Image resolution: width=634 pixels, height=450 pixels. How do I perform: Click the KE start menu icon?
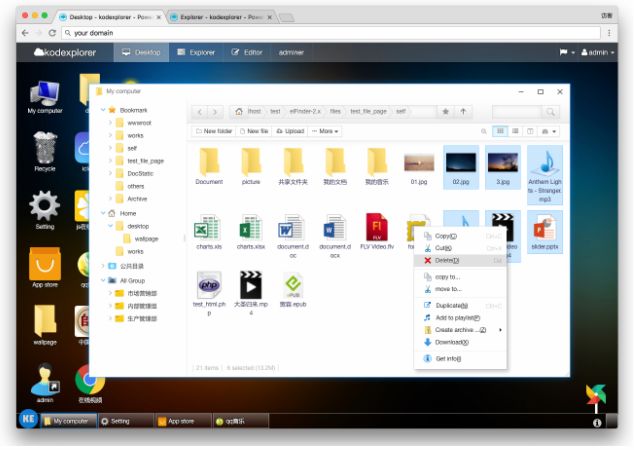[28, 418]
